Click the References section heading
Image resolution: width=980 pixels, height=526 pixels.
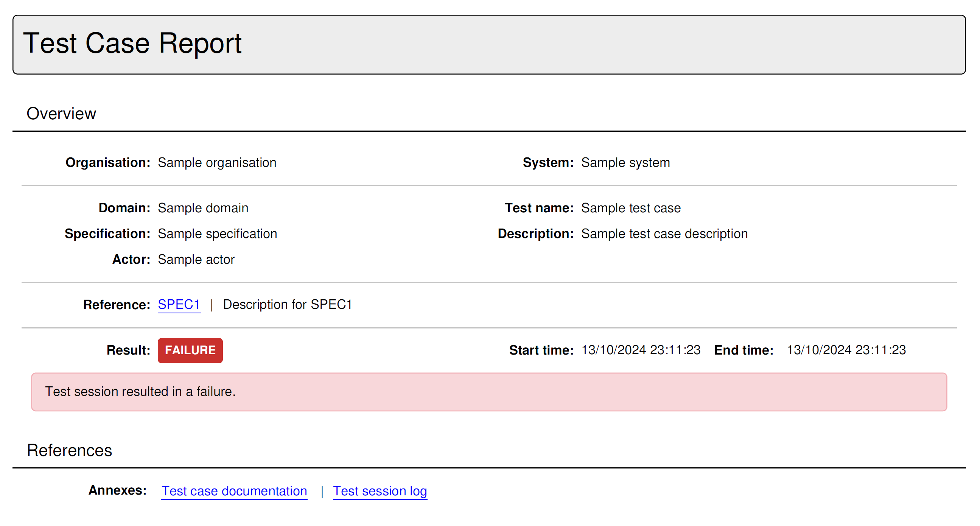click(69, 450)
